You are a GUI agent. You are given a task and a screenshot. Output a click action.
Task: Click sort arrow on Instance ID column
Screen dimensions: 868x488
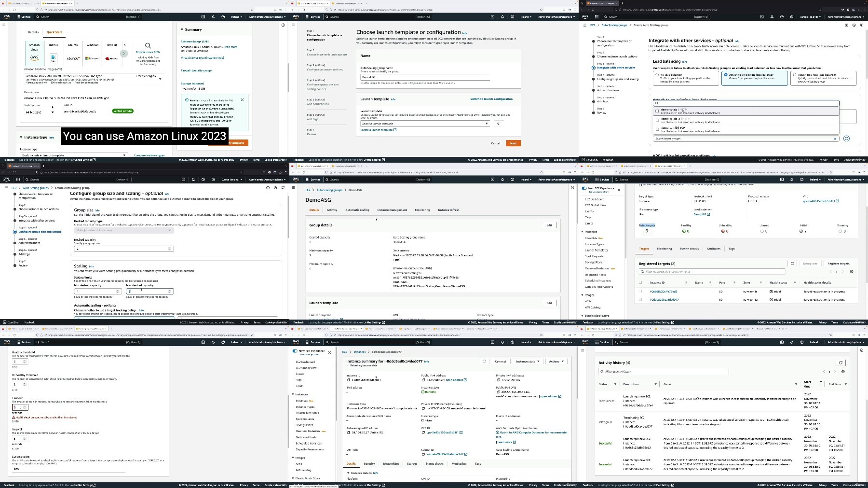click(x=686, y=283)
